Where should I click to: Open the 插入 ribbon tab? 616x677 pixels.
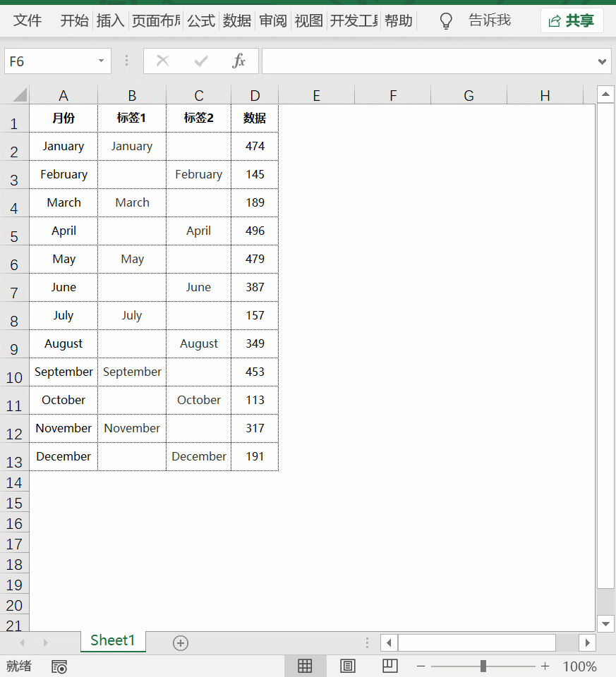(x=110, y=20)
